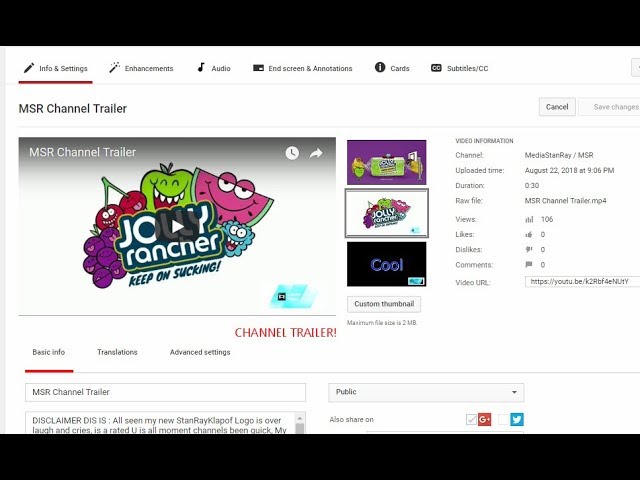Click the Video URL field
Viewport: 640px width, 480px height.
[582, 282]
